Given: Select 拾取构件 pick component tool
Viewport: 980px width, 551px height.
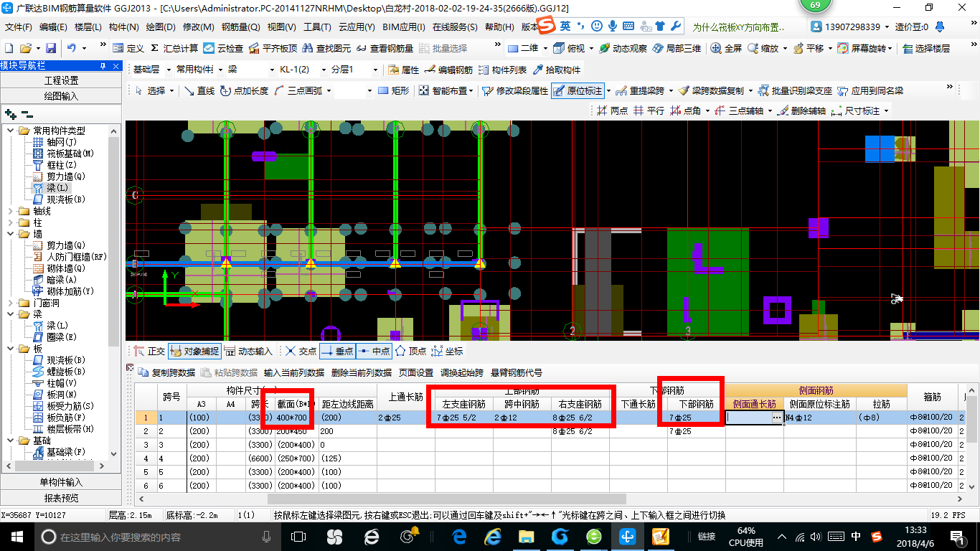Looking at the screenshot, I should (557, 70).
